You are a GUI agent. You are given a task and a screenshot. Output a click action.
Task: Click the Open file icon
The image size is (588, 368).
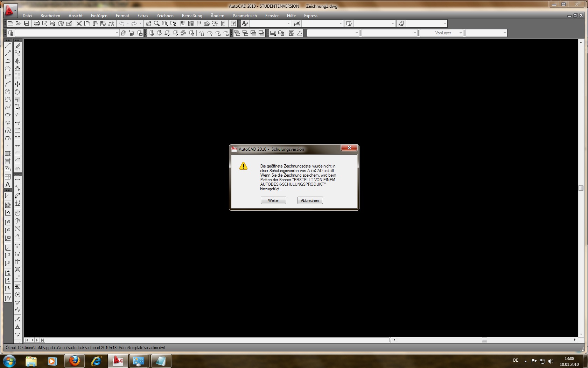[x=19, y=23]
